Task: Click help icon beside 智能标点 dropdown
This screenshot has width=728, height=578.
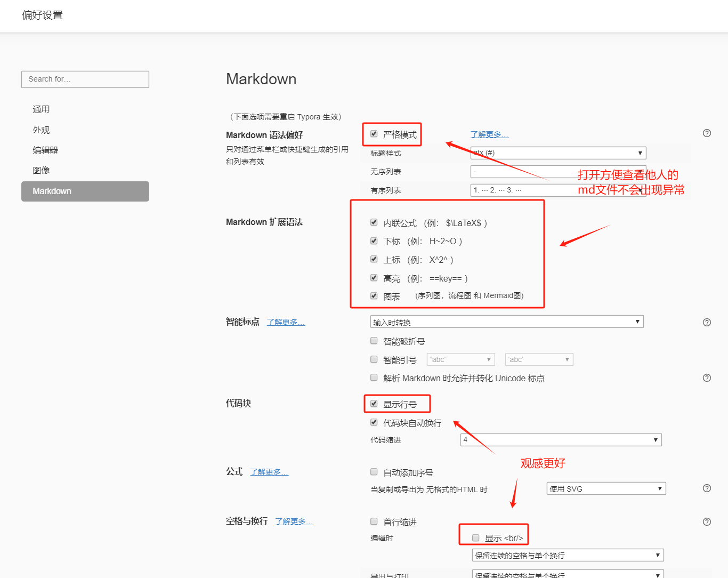Action: tap(707, 323)
